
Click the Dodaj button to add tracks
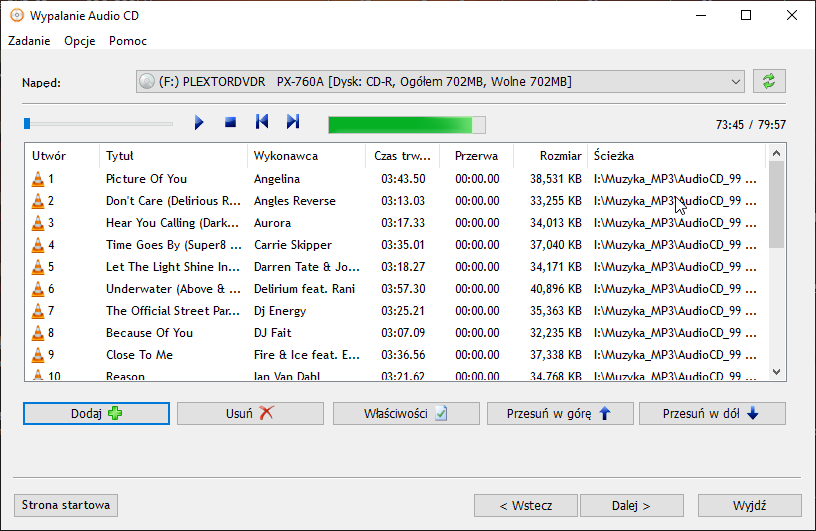pyautogui.click(x=96, y=413)
